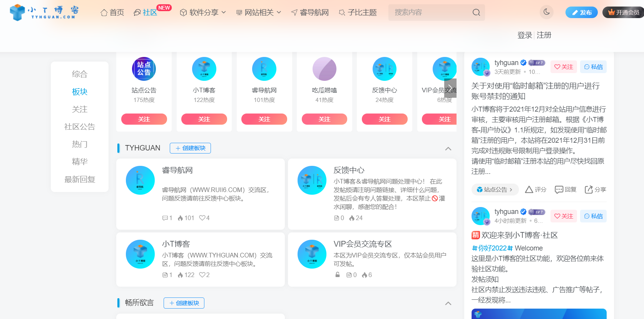Follow tyhguan on the first post

[x=564, y=67]
